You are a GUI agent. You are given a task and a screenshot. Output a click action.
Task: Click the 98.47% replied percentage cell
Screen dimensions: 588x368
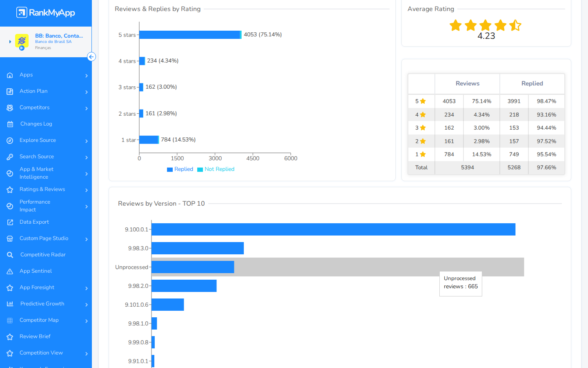[546, 101]
